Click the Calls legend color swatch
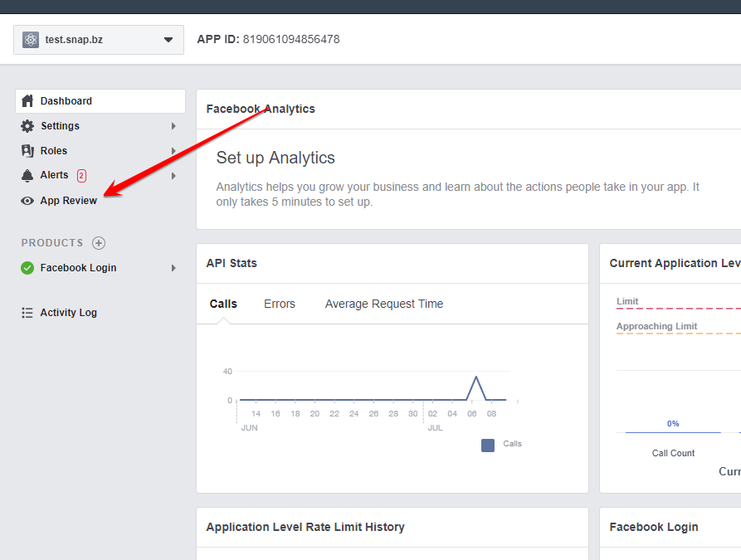This screenshot has height=560, width=741. pos(488,446)
